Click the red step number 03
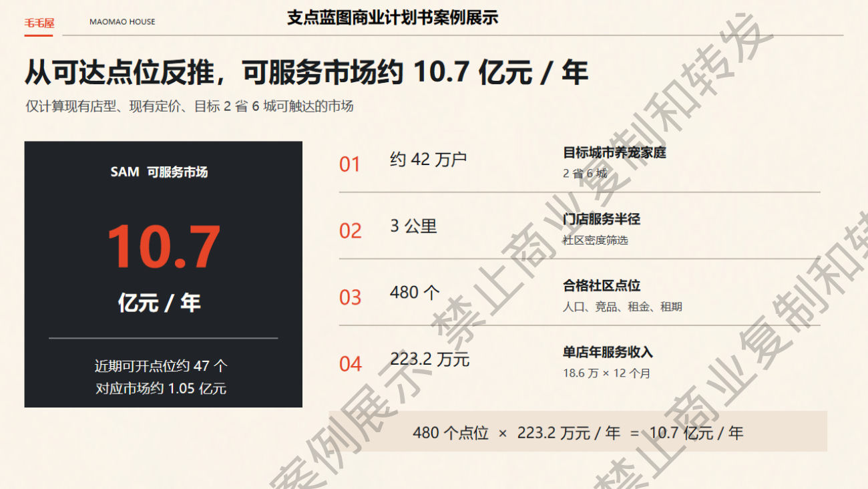 (350, 297)
